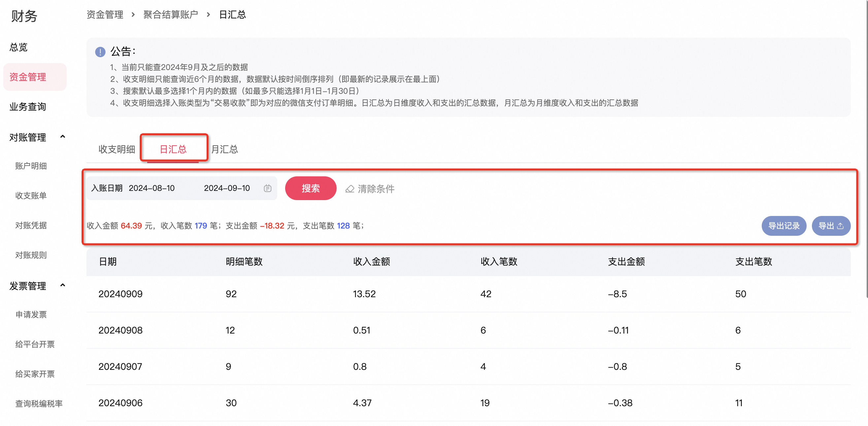This screenshot has height=426, width=868.
Task: Click total expense value -18.32
Action: pos(272,226)
